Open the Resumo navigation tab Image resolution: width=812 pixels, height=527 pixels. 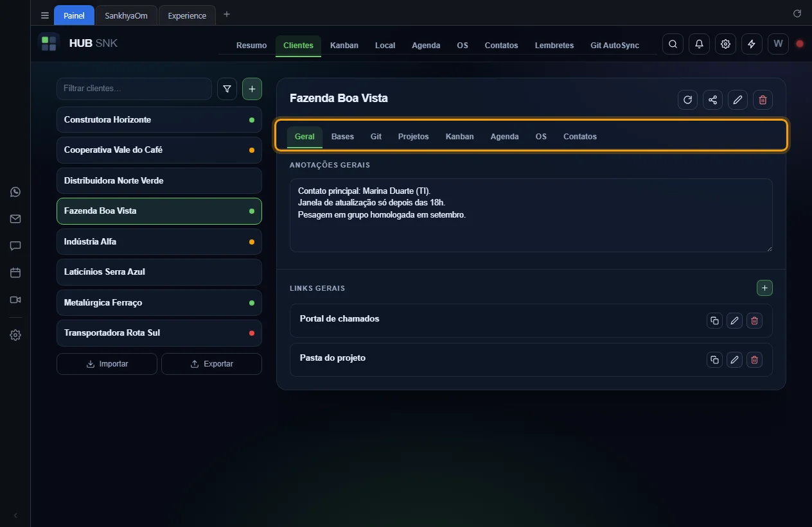tap(252, 46)
